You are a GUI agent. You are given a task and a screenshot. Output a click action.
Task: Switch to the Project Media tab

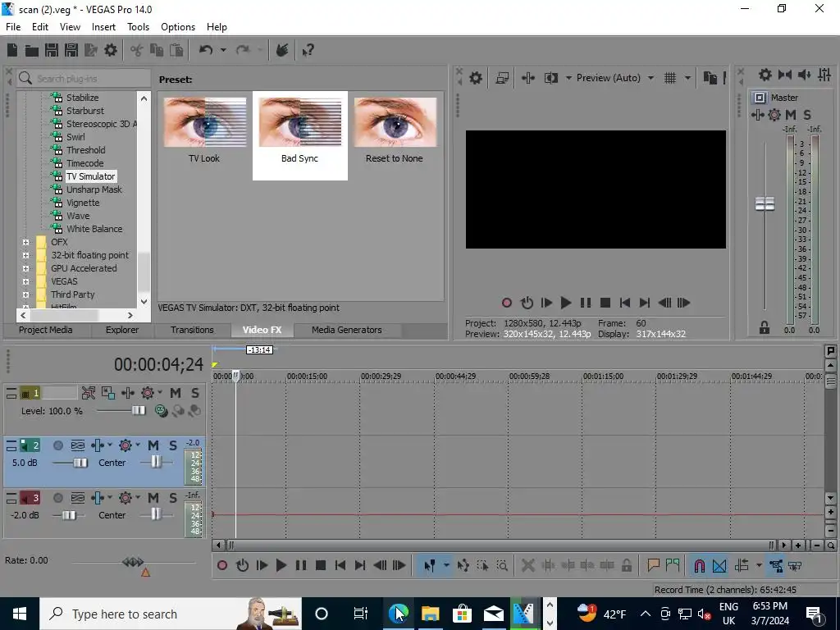[x=46, y=330]
